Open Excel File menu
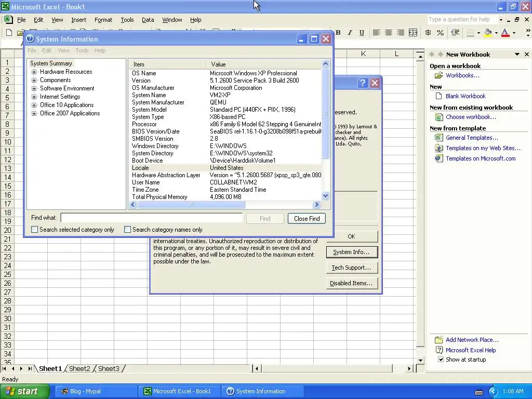 (21, 20)
